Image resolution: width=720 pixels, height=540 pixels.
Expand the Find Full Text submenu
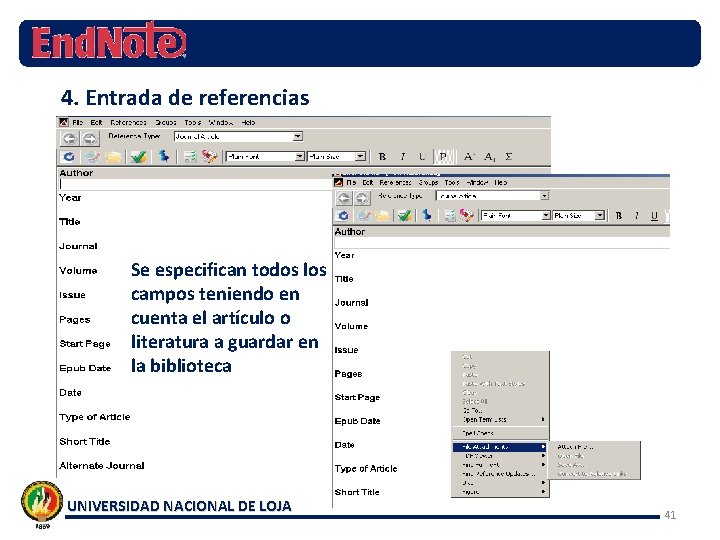tap(501, 465)
